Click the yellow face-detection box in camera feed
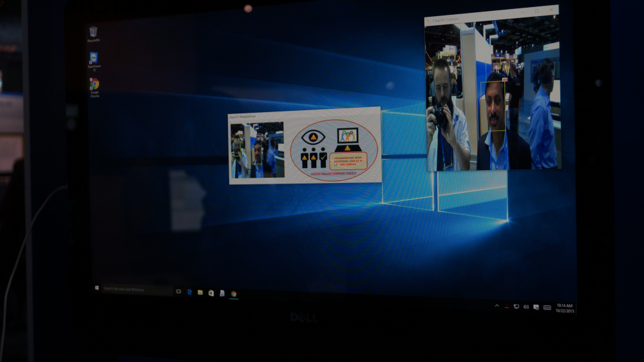Screen dimensions: 644x362 point(493,106)
